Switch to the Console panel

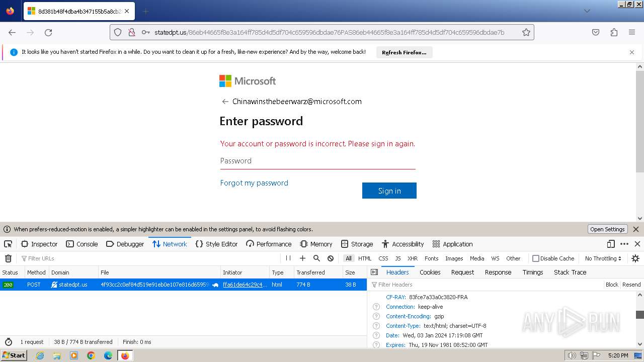click(x=82, y=244)
